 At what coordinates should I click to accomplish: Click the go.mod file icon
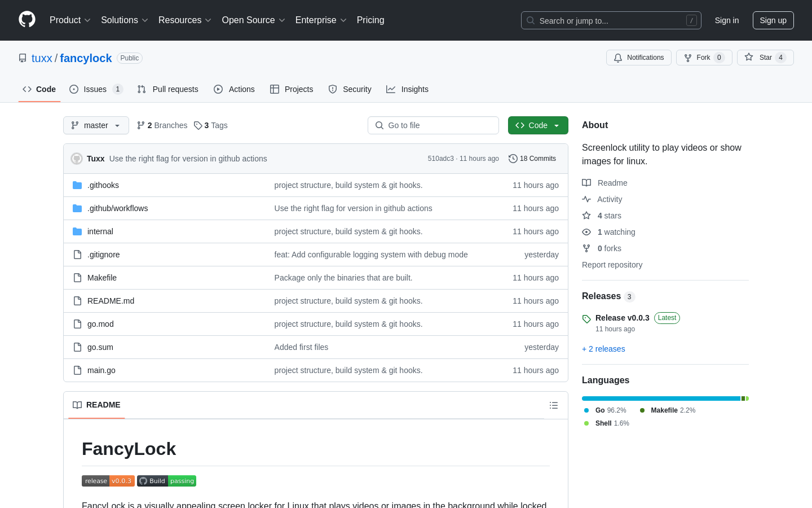pyautogui.click(x=77, y=324)
